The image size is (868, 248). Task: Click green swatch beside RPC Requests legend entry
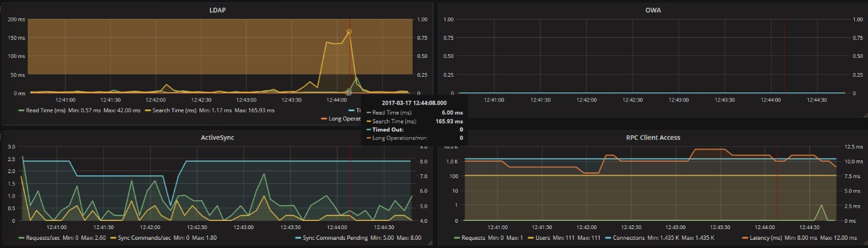pyautogui.click(x=457, y=239)
